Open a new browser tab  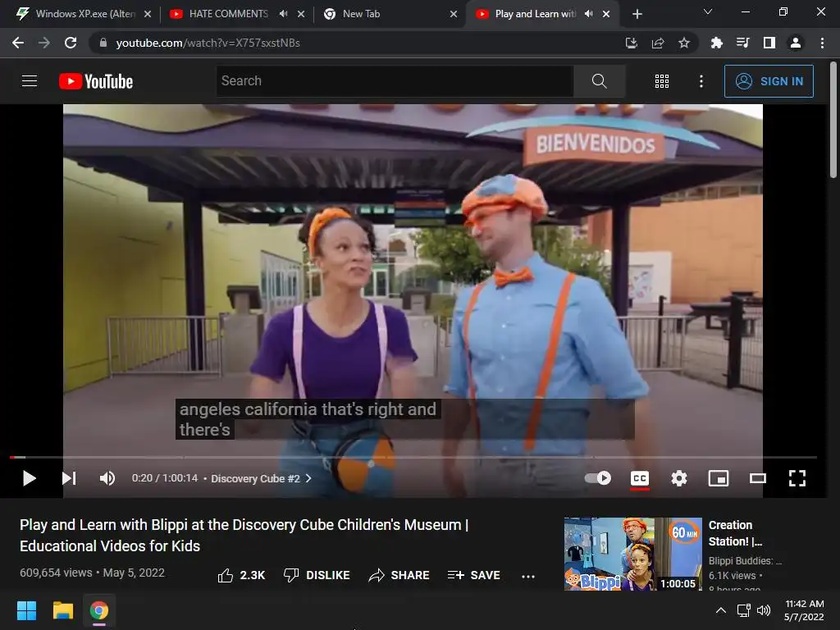637,14
